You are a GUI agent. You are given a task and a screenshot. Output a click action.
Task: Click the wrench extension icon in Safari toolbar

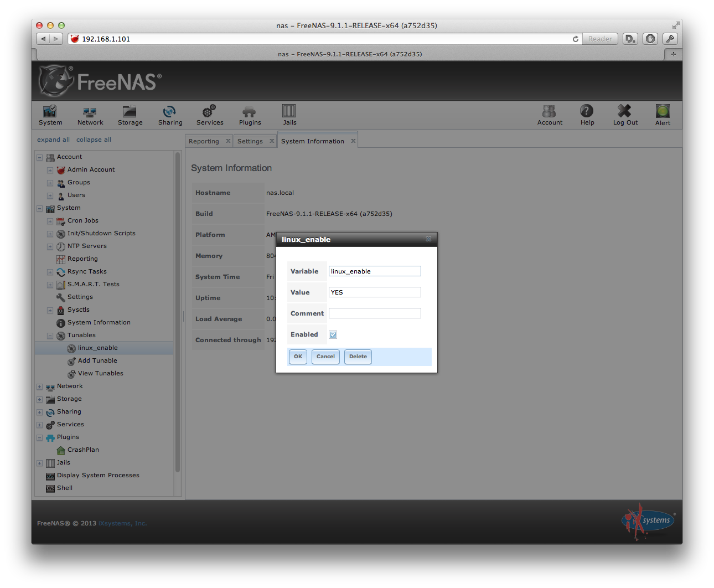point(670,39)
